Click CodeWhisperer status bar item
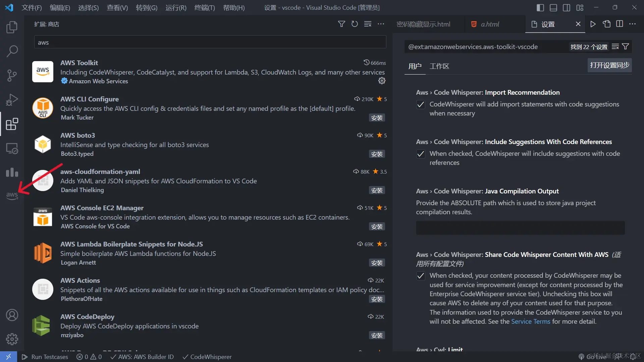This screenshot has width=644, height=362. pyautogui.click(x=207, y=357)
